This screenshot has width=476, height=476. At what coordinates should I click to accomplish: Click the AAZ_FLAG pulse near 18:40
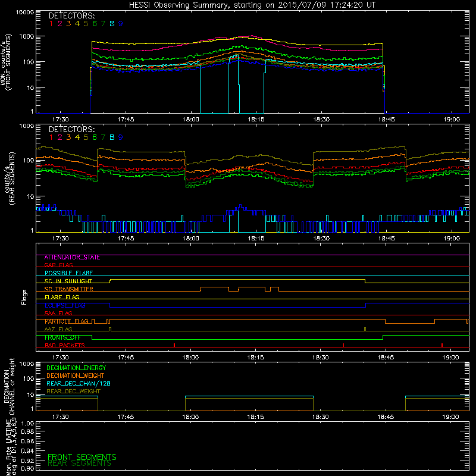pos(365,330)
